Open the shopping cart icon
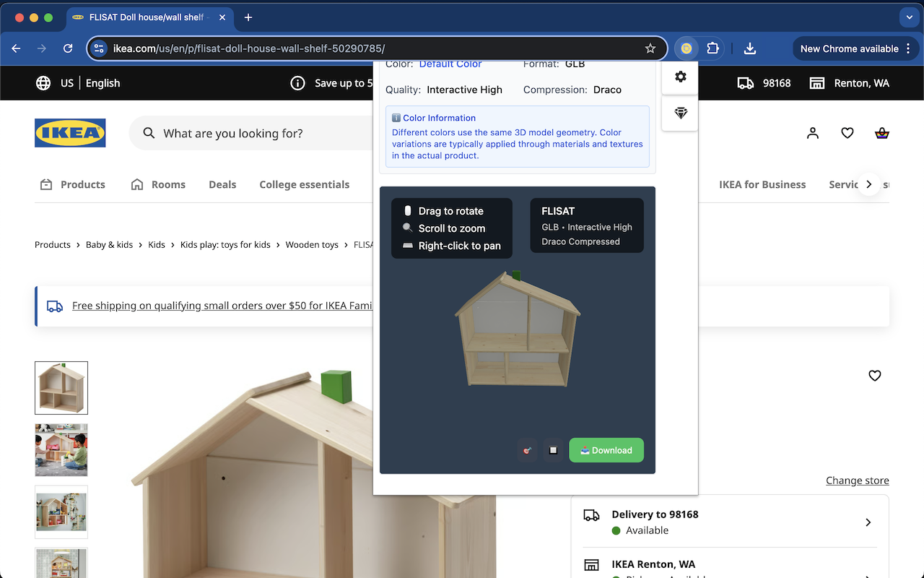The width and height of the screenshot is (924, 578). pyautogui.click(x=881, y=133)
